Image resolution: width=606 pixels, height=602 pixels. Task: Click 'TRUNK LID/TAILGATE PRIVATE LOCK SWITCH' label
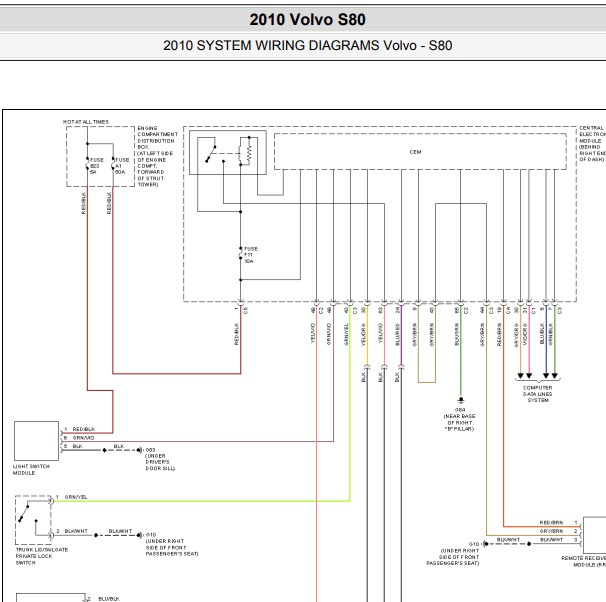coord(42,556)
